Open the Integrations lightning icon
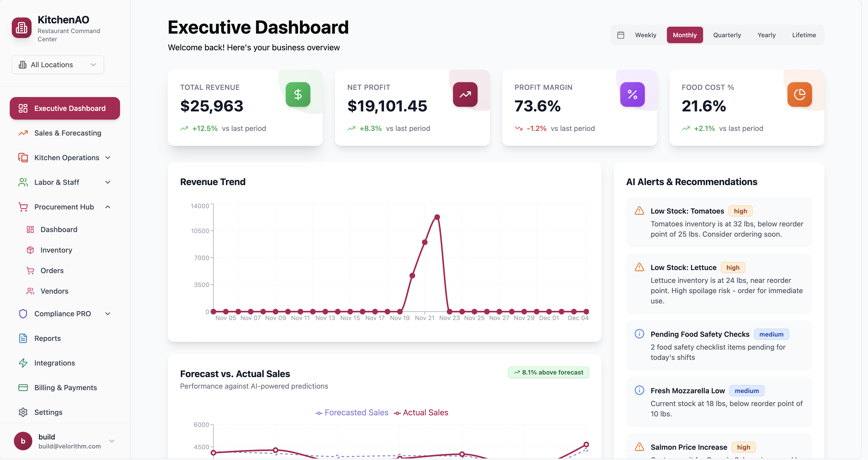868x460 pixels. [x=23, y=363]
